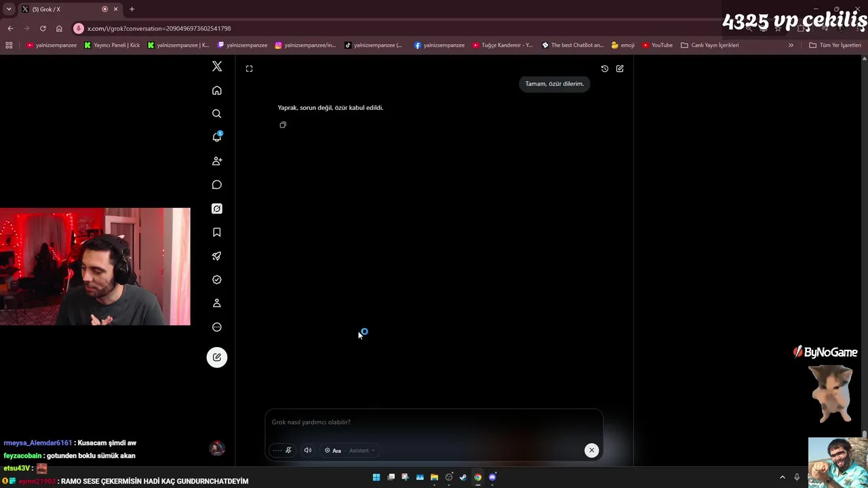Click the 'Tamam, özür dilerim.' message bubble
The image size is (868, 488).
tap(555, 84)
